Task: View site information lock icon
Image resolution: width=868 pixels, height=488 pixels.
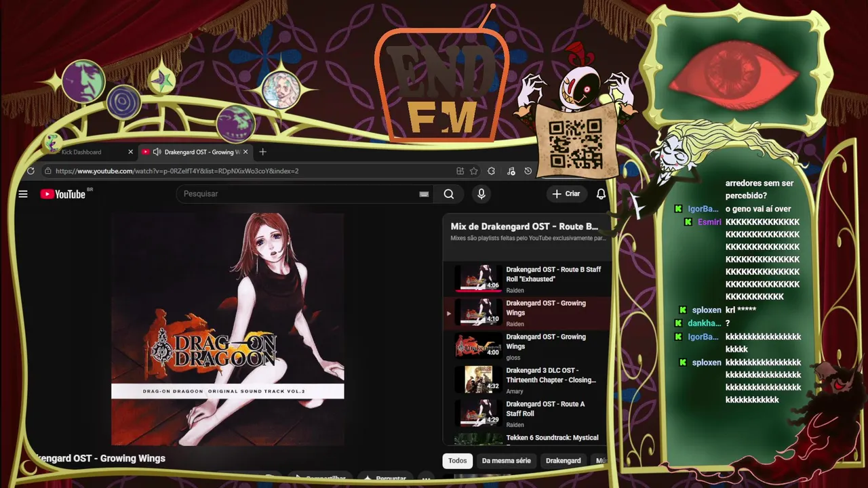Action: click(47, 171)
